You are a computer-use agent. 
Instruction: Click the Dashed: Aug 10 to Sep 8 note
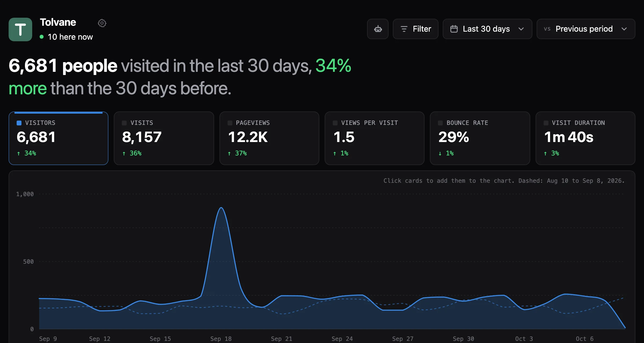572,181
